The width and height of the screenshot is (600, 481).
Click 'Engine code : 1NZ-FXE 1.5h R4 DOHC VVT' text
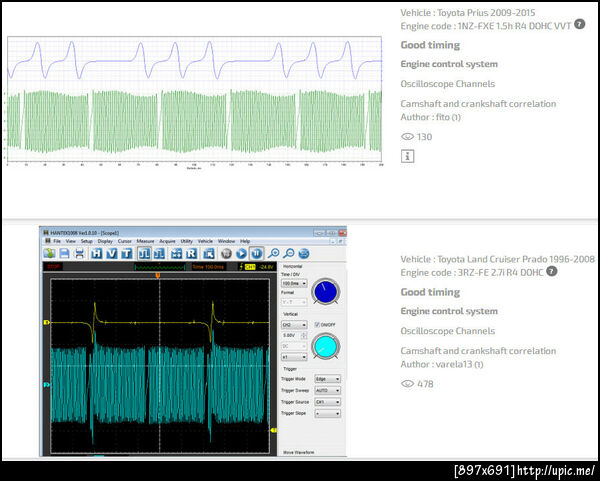click(486, 26)
